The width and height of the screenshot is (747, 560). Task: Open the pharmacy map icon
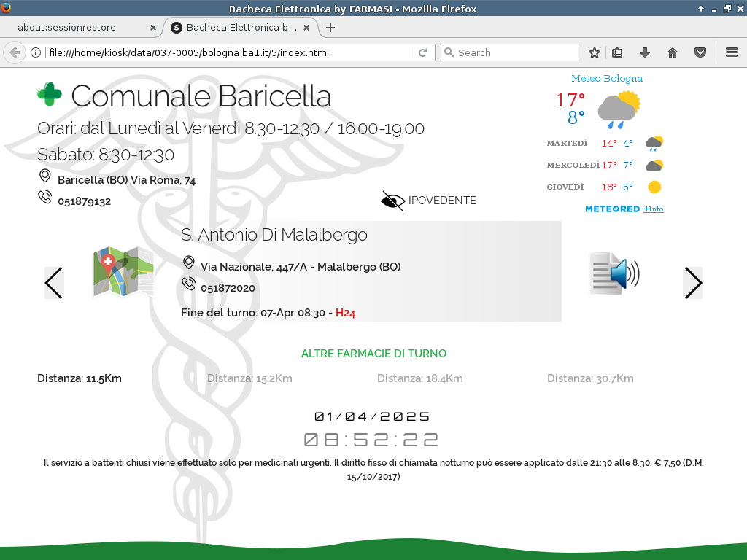click(123, 272)
